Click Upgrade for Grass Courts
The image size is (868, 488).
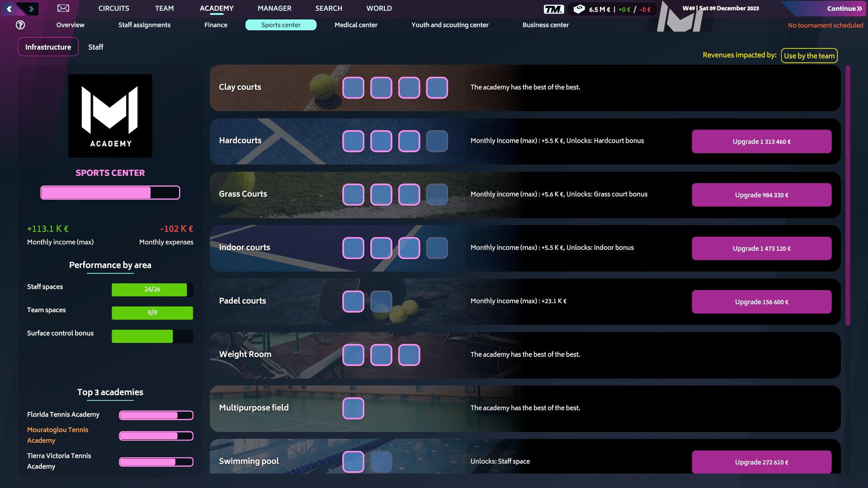pyautogui.click(x=761, y=195)
